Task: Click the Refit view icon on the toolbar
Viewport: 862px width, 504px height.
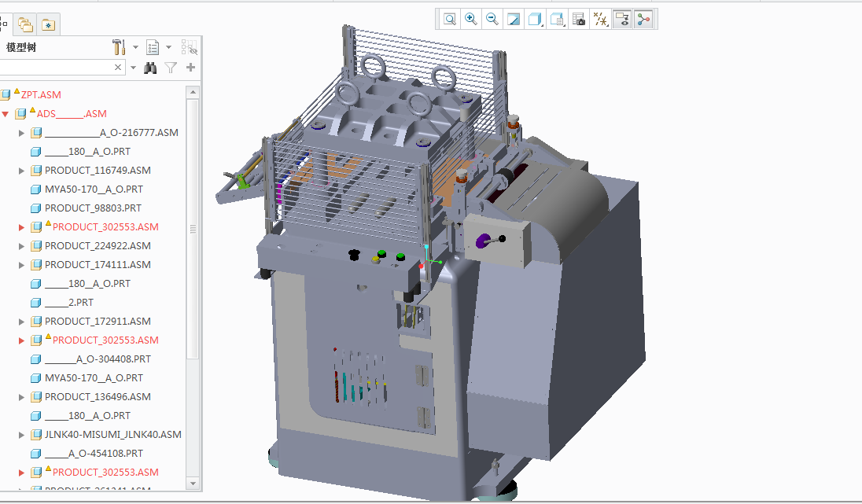Action: [x=513, y=18]
